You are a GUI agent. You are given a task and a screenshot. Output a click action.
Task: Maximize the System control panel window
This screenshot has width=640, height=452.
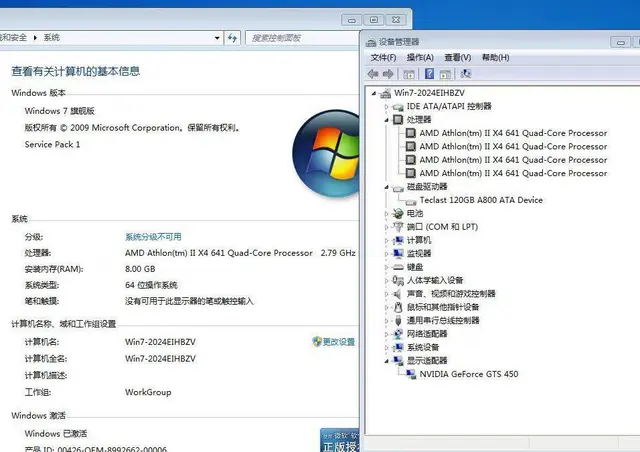click(x=374, y=19)
